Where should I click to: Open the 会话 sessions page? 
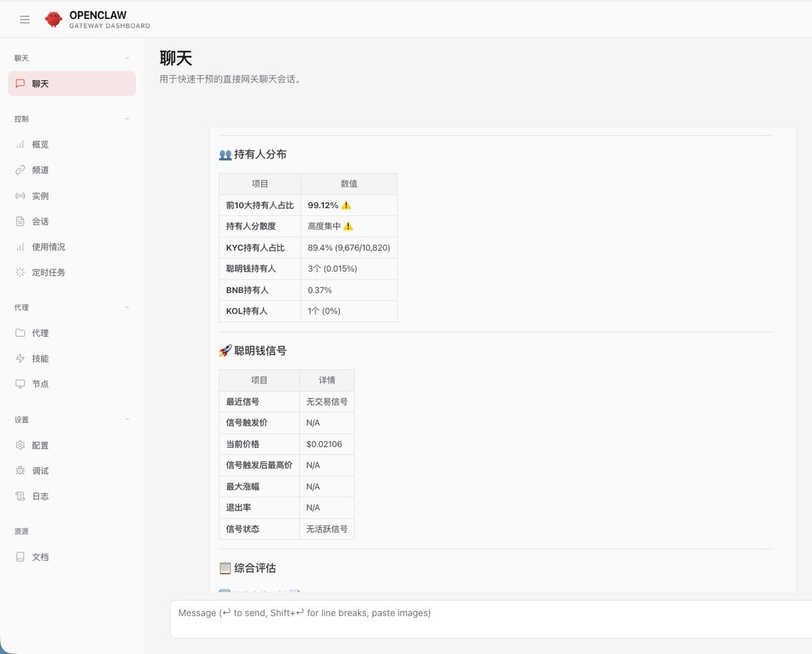point(72,221)
